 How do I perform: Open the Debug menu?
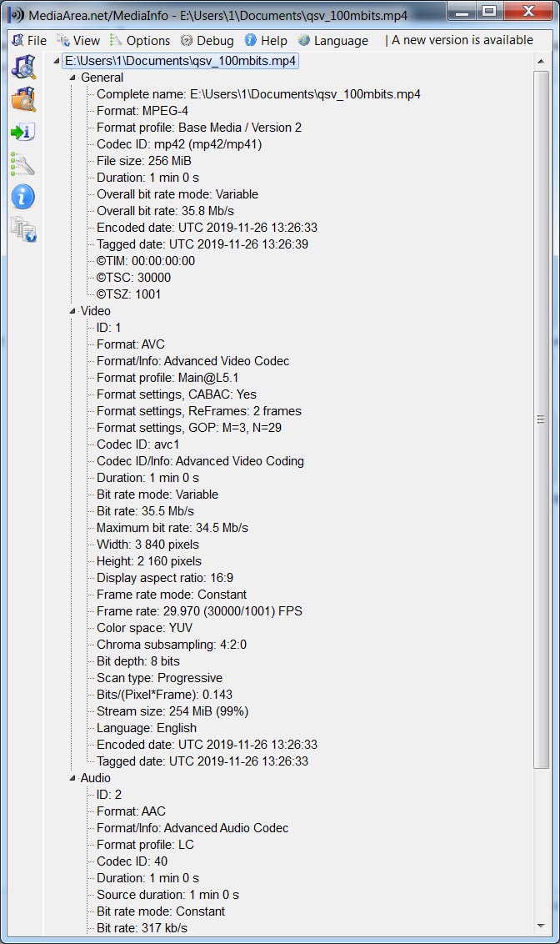(x=207, y=40)
